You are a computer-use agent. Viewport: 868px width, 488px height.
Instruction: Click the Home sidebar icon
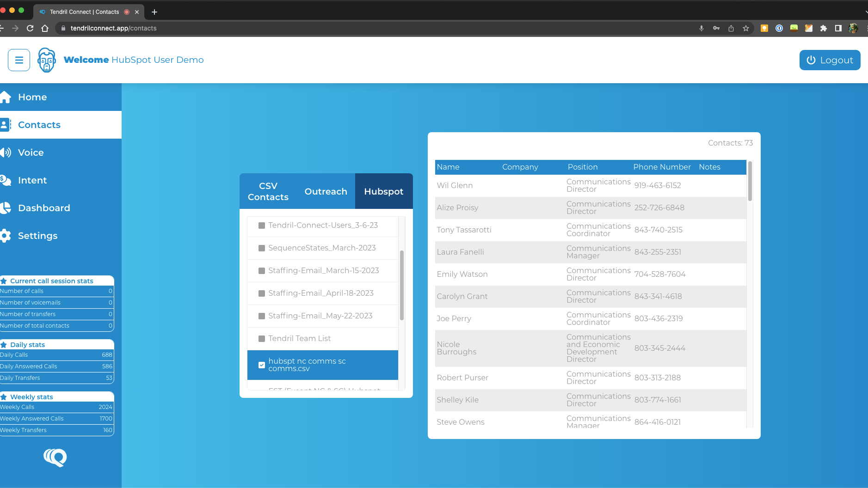(6, 97)
